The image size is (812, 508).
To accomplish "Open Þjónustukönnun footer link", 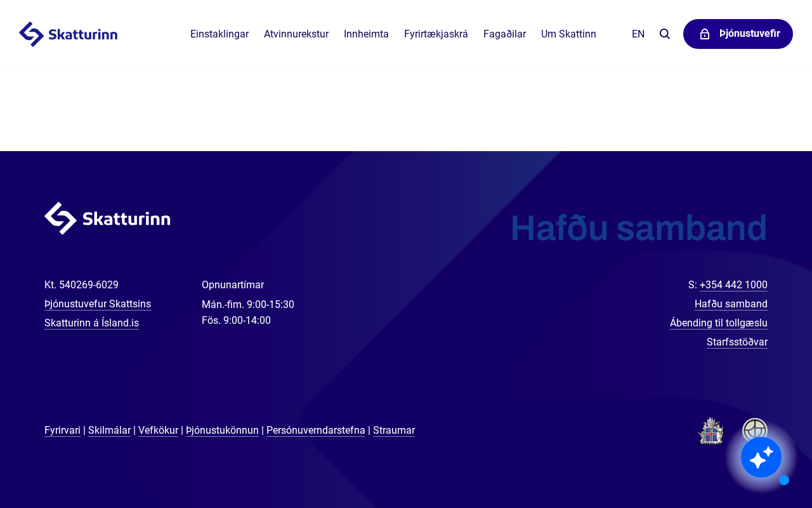I will pyautogui.click(x=222, y=431).
